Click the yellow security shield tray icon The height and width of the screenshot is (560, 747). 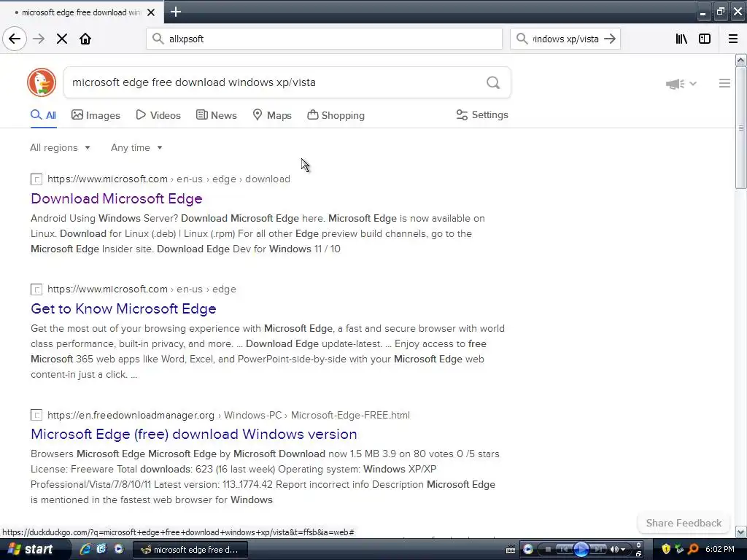666,549
